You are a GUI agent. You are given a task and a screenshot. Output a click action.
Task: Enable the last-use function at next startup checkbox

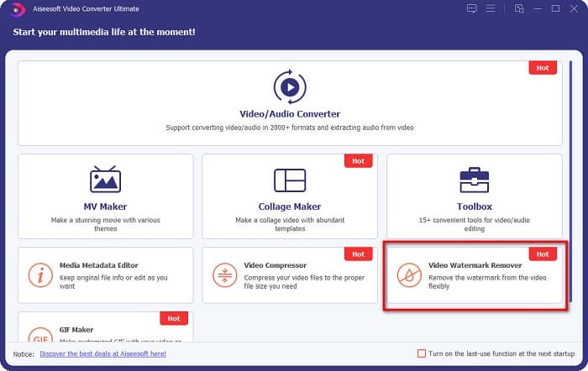(x=422, y=353)
